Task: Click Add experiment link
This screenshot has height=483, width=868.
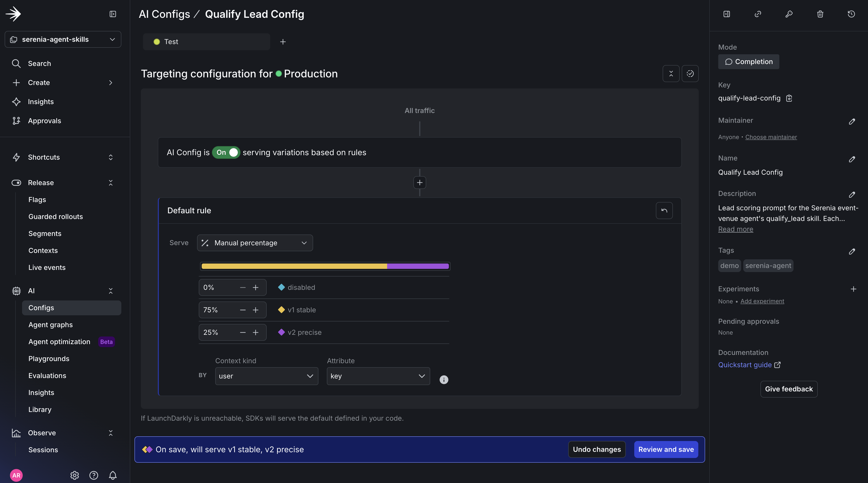Action: tap(762, 301)
